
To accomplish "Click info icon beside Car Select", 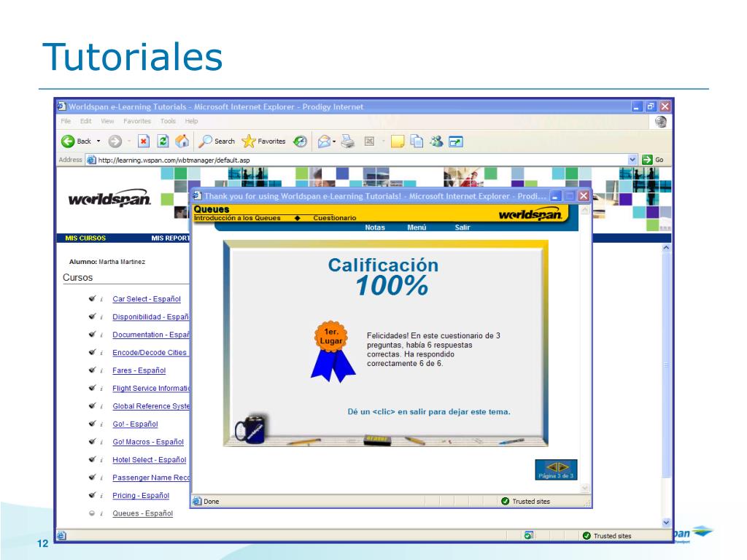I will click(101, 299).
